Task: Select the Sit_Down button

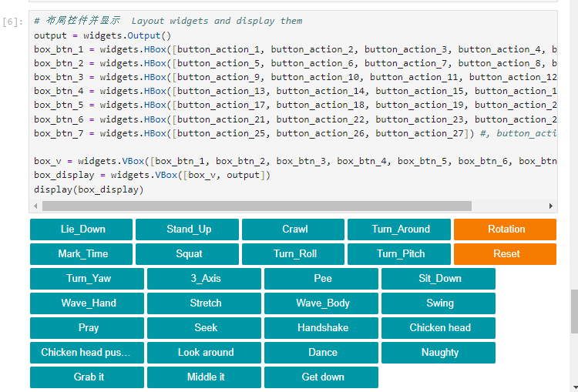Action: click(x=439, y=279)
